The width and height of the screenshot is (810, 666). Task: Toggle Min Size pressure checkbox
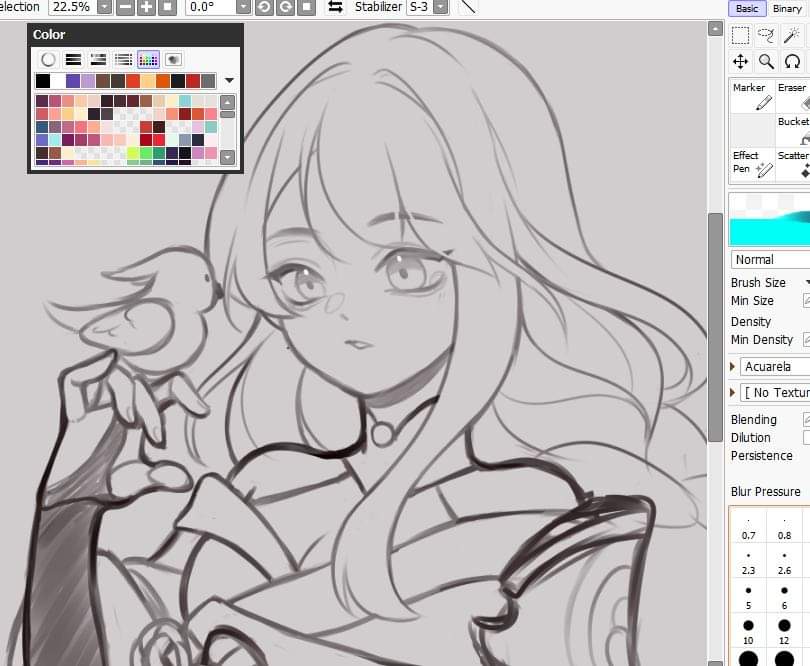point(806,301)
